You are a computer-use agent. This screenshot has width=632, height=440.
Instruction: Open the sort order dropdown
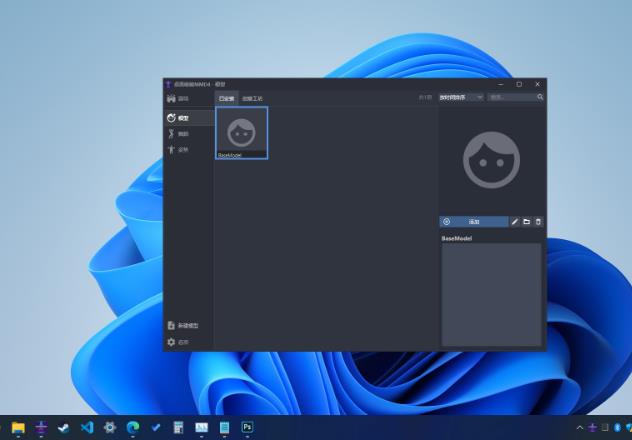pyautogui.click(x=462, y=97)
